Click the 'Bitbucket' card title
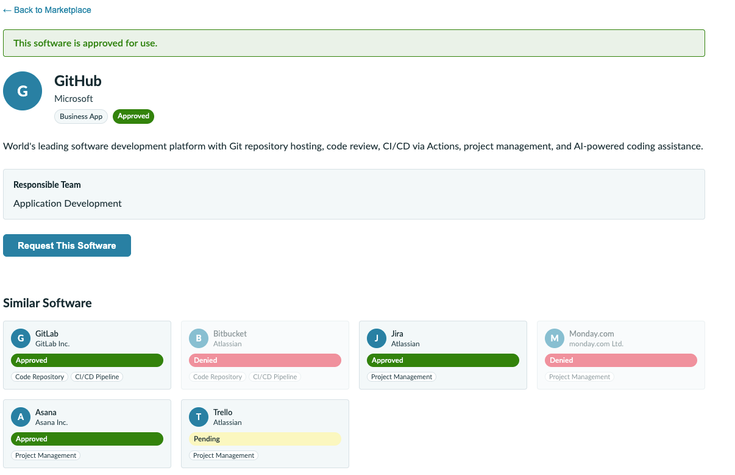 click(230, 333)
